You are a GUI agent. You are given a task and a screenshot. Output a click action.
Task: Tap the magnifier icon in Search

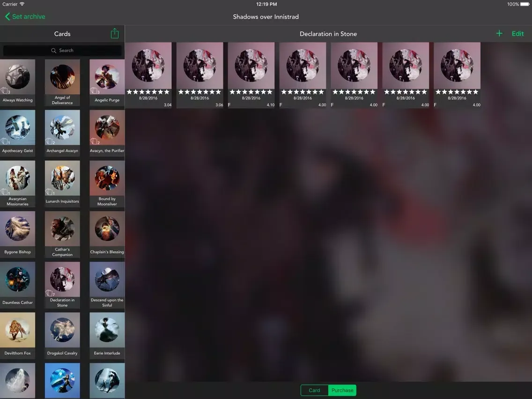click(x=53, y=50)
